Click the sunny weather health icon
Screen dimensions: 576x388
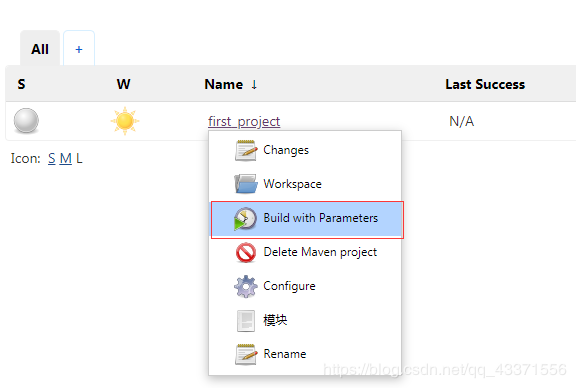(x=125, y=121)
